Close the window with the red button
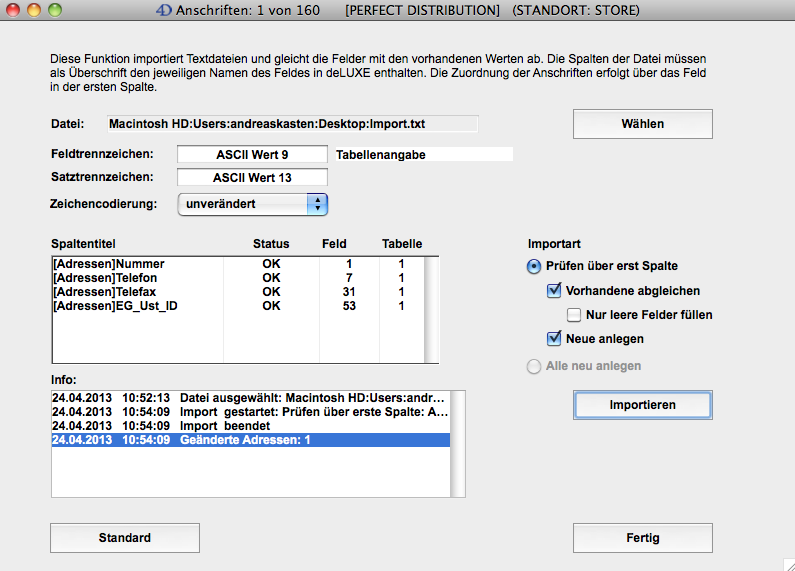 14,10
